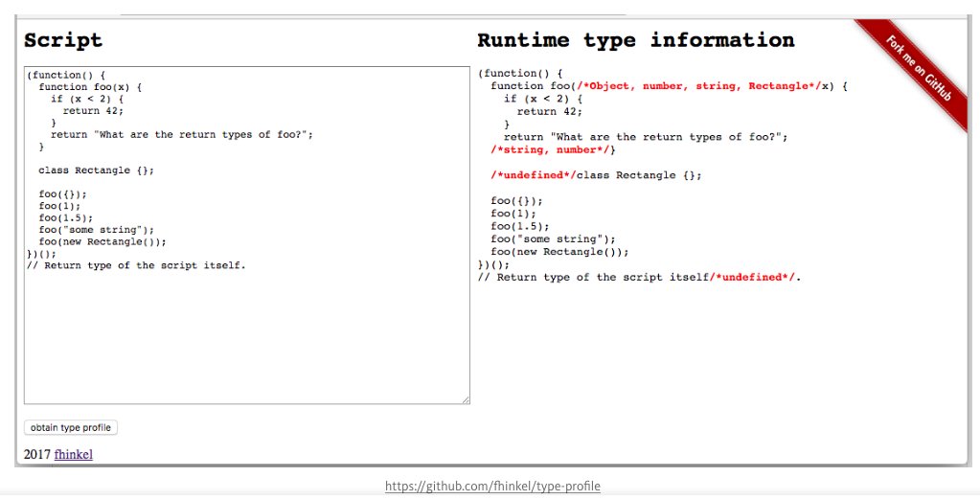Open the Fork me on GitHub ribbon

(918, 69)
